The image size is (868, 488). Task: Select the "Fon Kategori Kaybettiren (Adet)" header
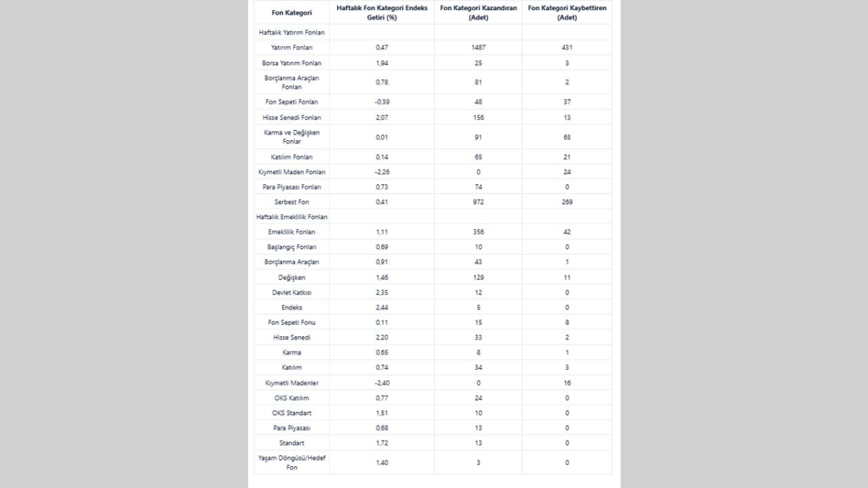click(566, 13)
